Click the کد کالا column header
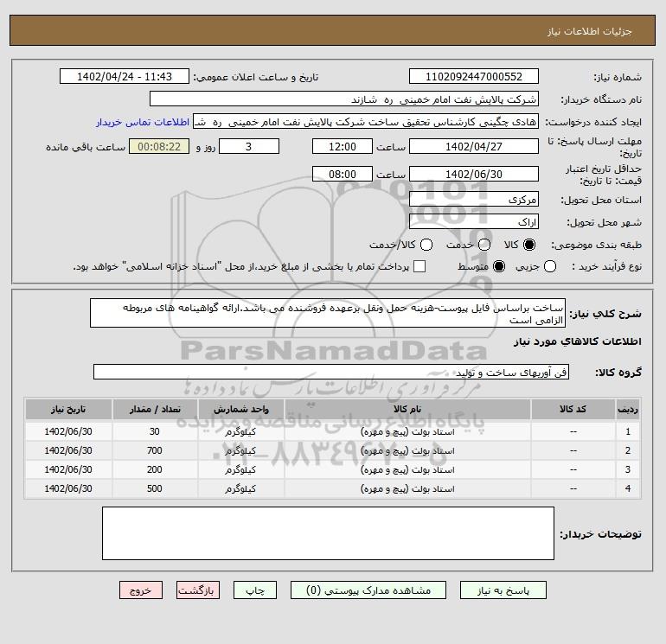The height and width of the screenshot is (644, 666). pos(573,409)
